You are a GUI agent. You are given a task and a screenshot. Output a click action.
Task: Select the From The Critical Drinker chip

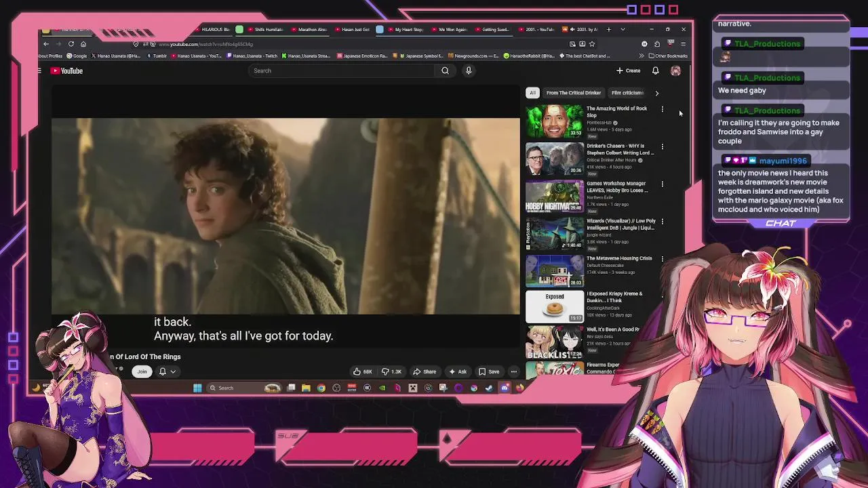tap(574, 93)
